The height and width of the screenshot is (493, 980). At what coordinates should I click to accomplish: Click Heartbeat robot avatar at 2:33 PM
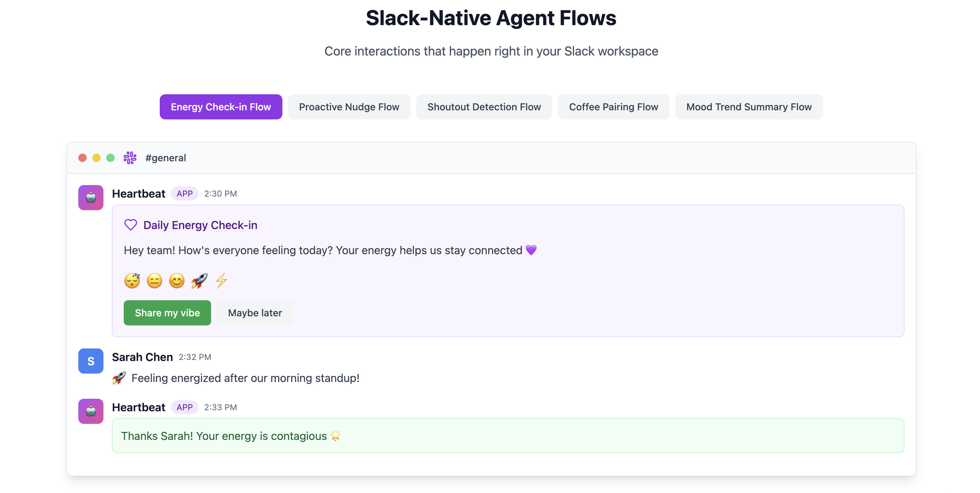pyautogui.click(x=91, y=411)
